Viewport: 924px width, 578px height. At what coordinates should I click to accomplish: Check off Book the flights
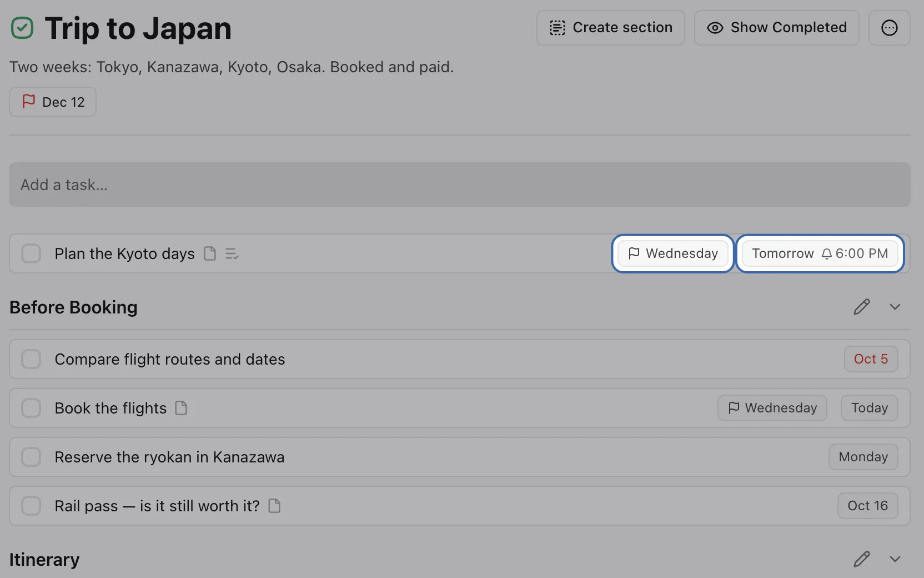pyautogui.click(x=31, y=408)
